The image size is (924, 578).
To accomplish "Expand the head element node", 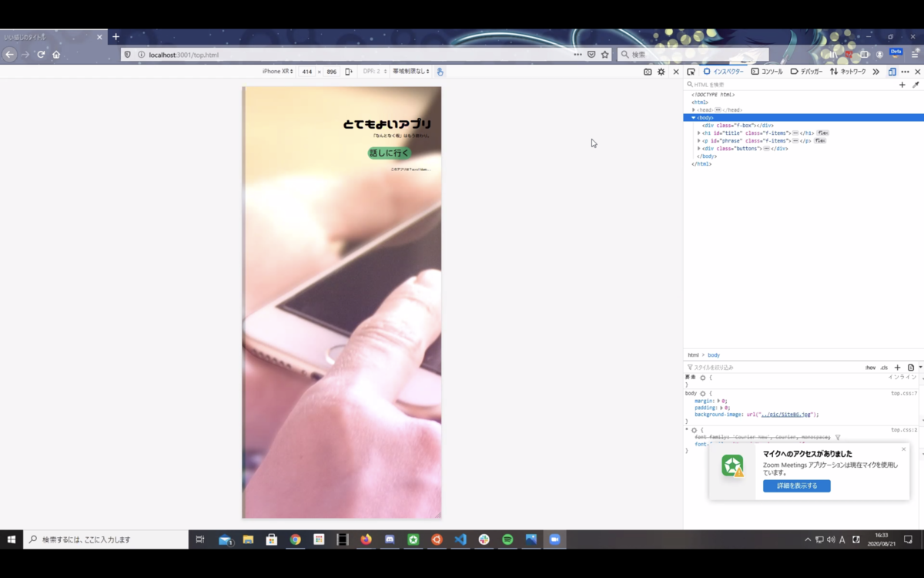I will (x=694, y=110).
